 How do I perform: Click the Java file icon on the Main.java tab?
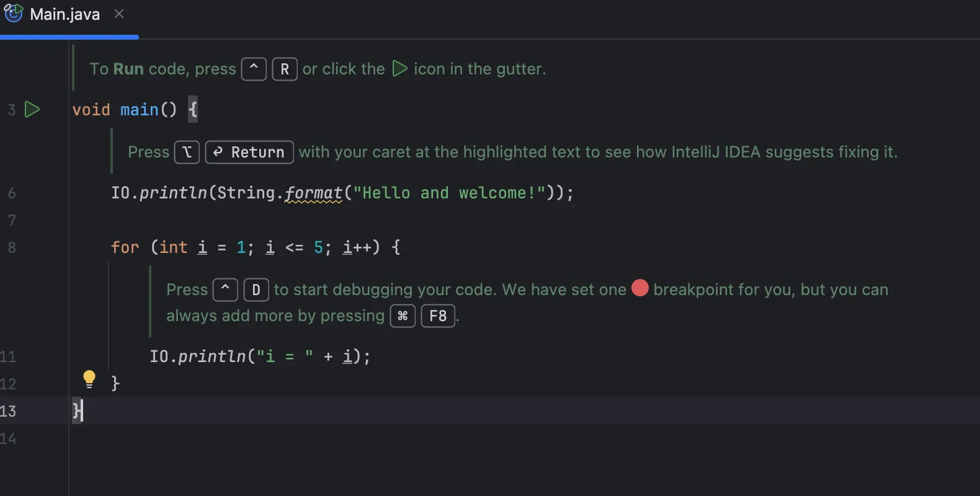click(x=13, y=13)
